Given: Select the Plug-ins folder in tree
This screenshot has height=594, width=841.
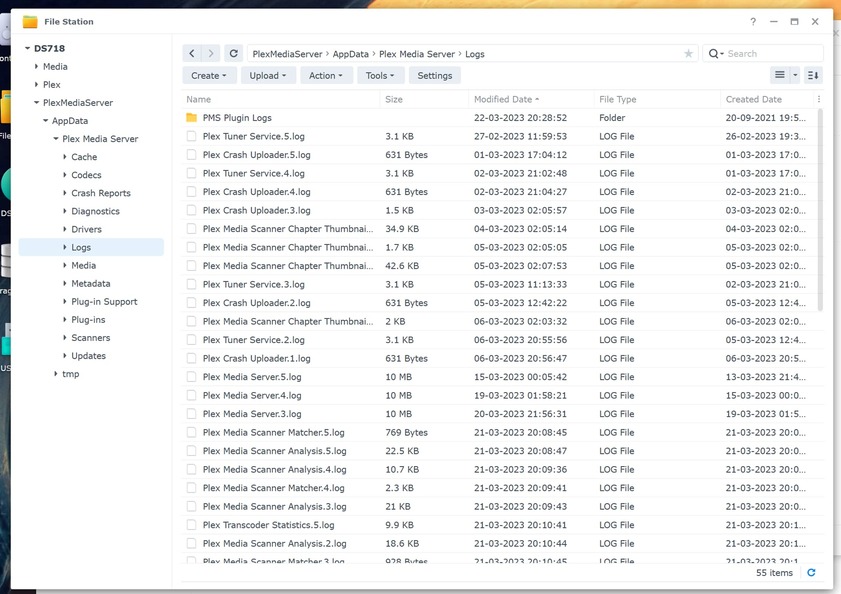Looking at the screenshot, I should tap(88, 319).
